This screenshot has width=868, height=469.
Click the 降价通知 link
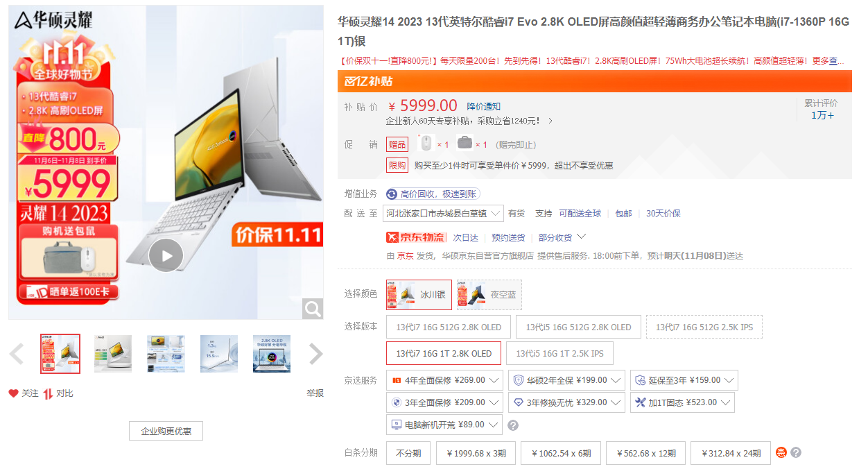[483, 106]
